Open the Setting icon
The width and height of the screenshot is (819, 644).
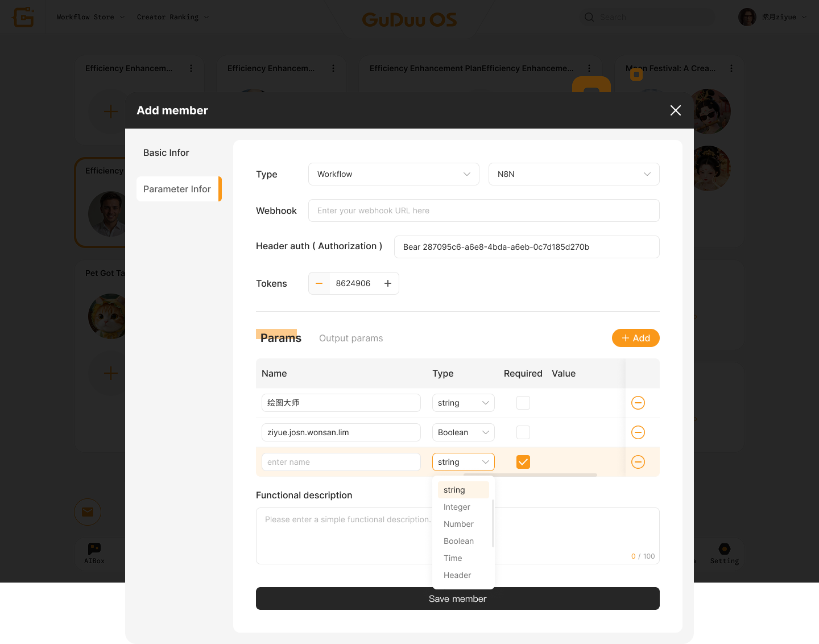(x=724, y=549)
